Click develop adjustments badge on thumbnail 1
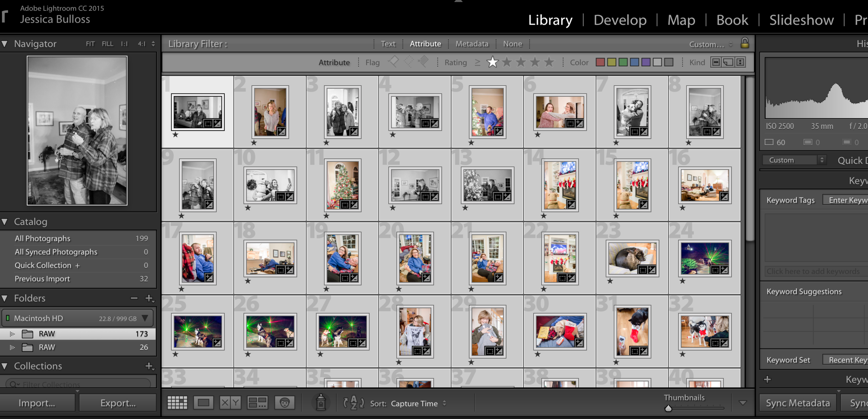This screenshot has width=868, height=419. [x=217, y=123]
